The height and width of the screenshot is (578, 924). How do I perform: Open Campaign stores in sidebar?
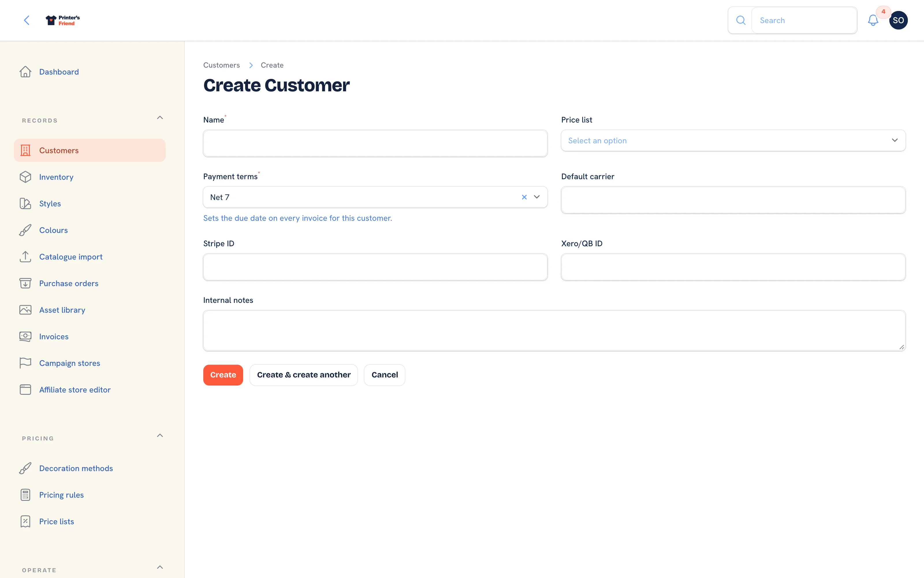tap(90, 363)
